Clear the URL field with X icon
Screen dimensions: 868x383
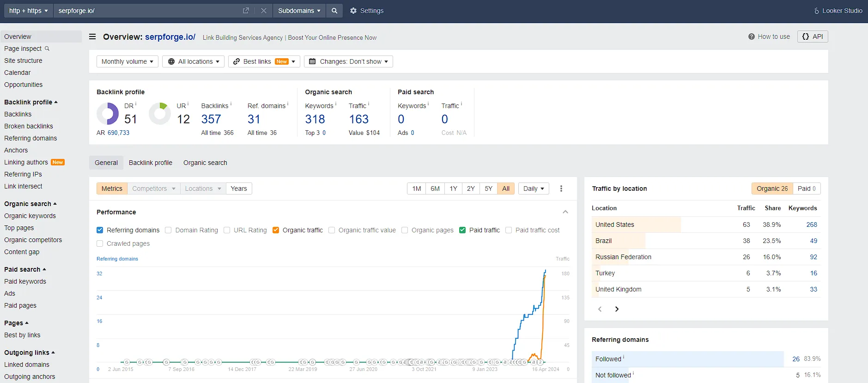pyautogui.click(x=264, y=11)
